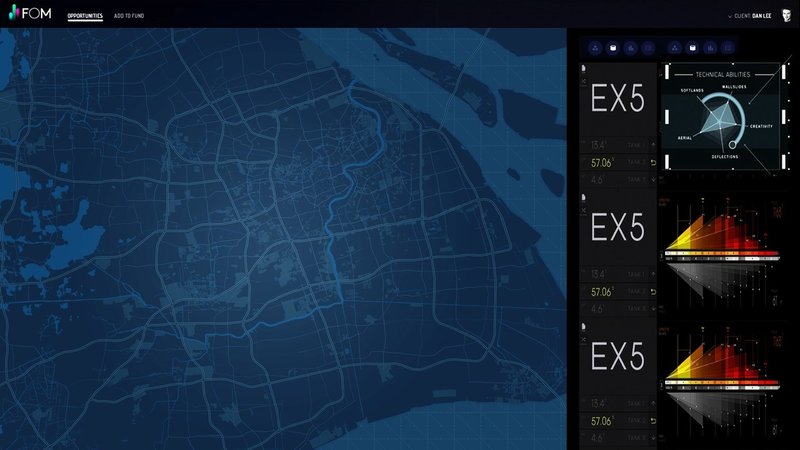Click down chevron on top card's 4.6 row
Screen dimensions: 800x450
[653, 180]
